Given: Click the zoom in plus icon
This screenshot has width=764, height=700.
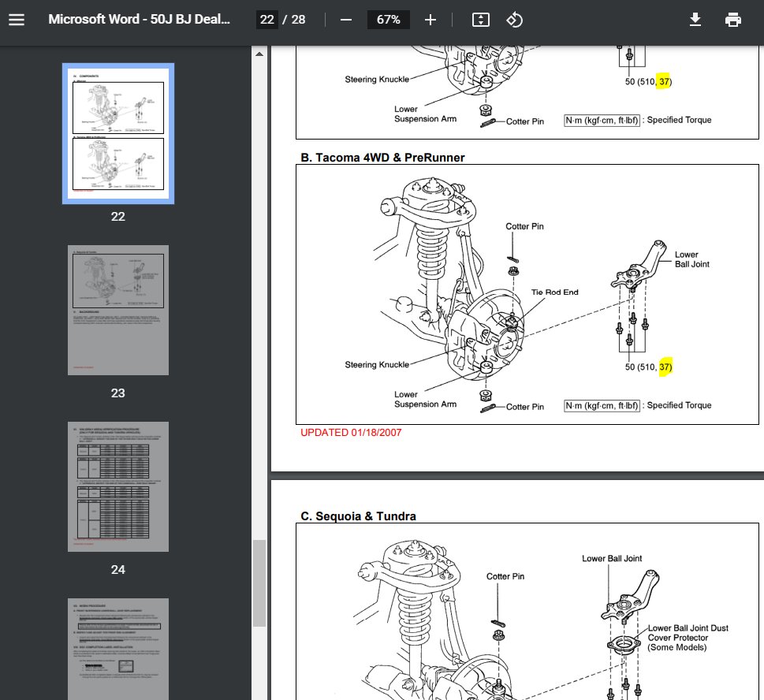Looking at the screenshot, I should 430,20.
